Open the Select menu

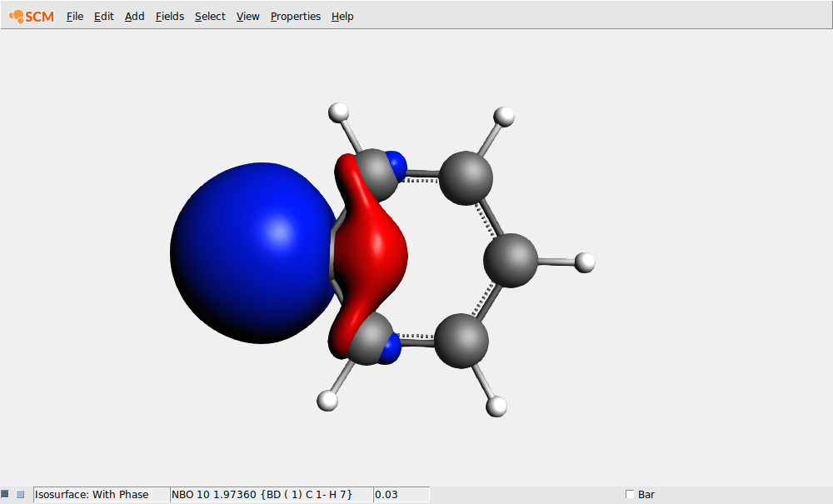pyautogui.click(x=209, y=16)
